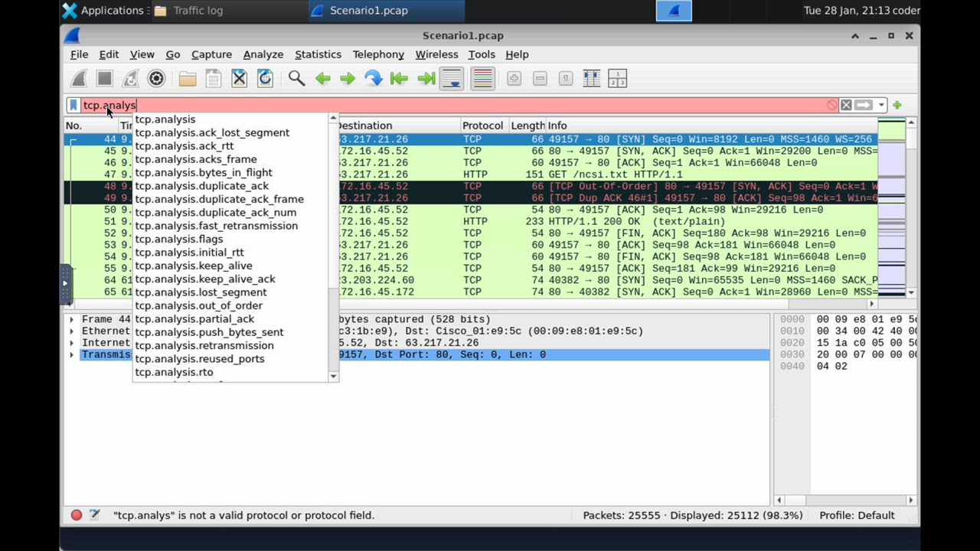This screenshot has height=551, width=980.
Task: Click the go to specified packet icon
Action: [x=373, y=78]
